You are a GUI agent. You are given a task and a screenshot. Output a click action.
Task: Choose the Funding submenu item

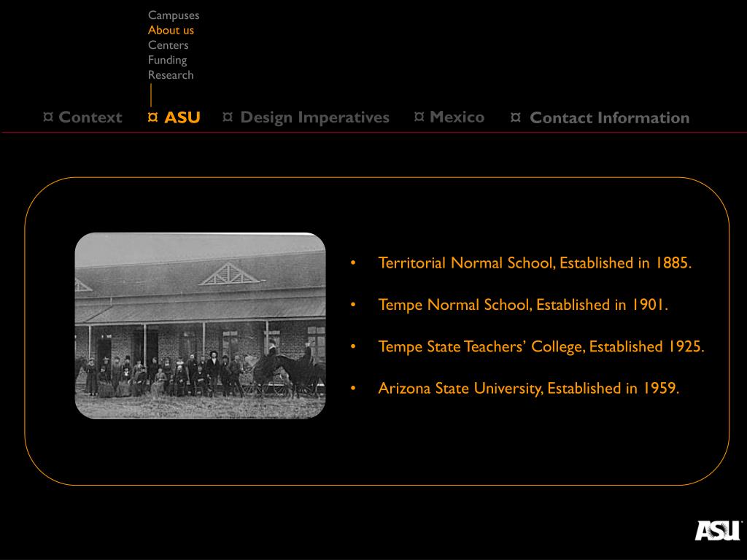click(x=167, y=60)
